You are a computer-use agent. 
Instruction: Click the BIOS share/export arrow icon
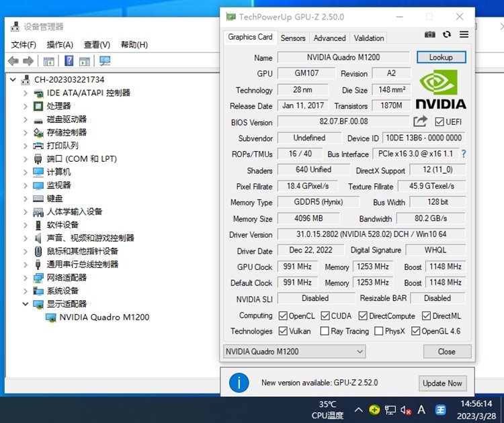point(420,121)
